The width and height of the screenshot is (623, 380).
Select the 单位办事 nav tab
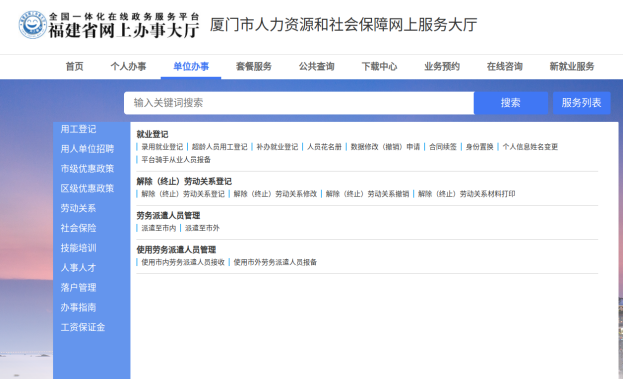[x=191, y=66]
